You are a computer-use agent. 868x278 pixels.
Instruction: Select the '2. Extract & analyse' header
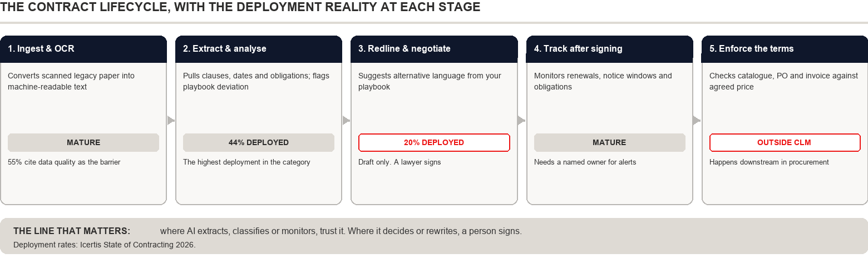coord(259,49)
